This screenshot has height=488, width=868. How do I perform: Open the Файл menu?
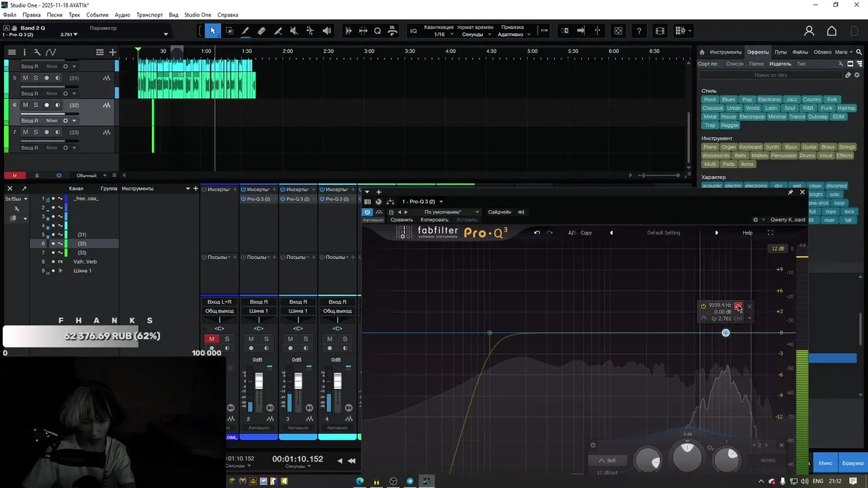click(9, 15)
